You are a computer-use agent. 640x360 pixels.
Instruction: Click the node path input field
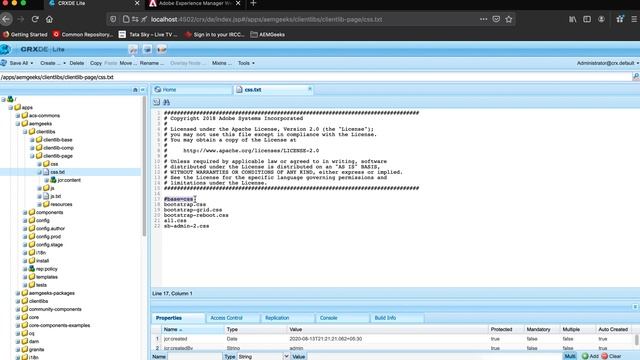[316, 77]
